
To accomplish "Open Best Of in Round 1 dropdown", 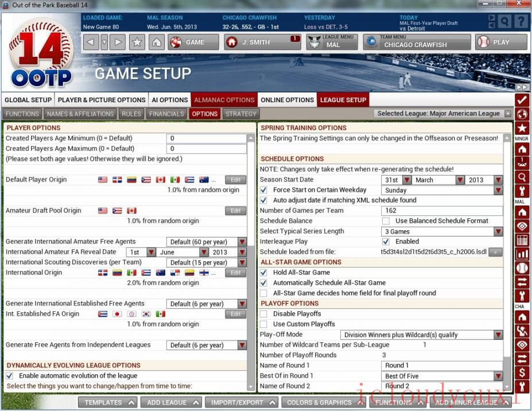I will click(x=442, y=376).
